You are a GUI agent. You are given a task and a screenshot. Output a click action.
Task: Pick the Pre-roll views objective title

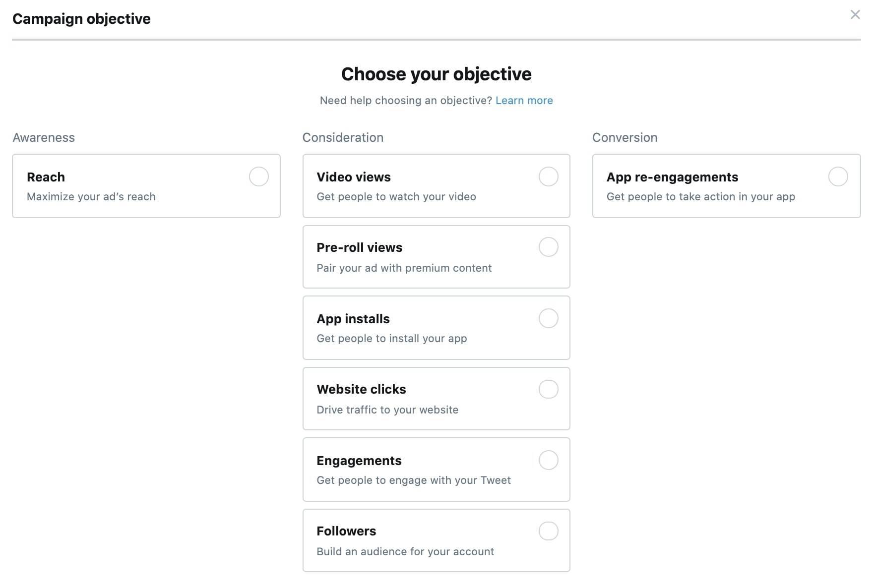[x=359, y=247]
